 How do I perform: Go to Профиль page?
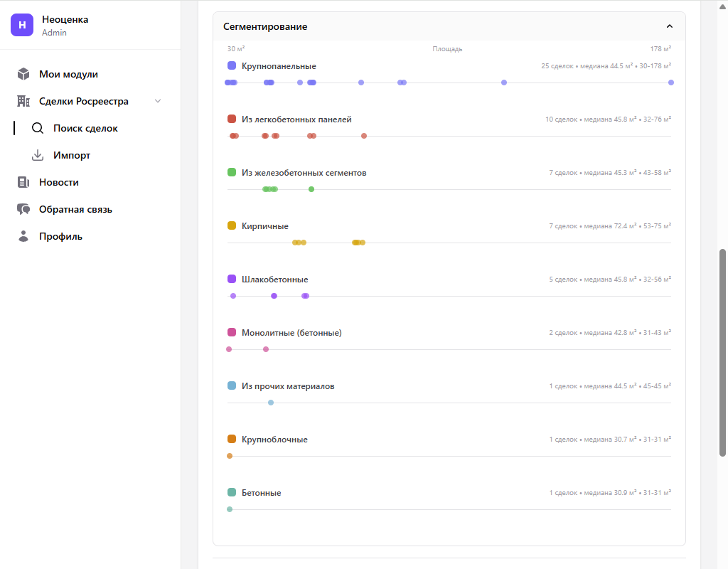pyautogui.click(x=61, y=236)
